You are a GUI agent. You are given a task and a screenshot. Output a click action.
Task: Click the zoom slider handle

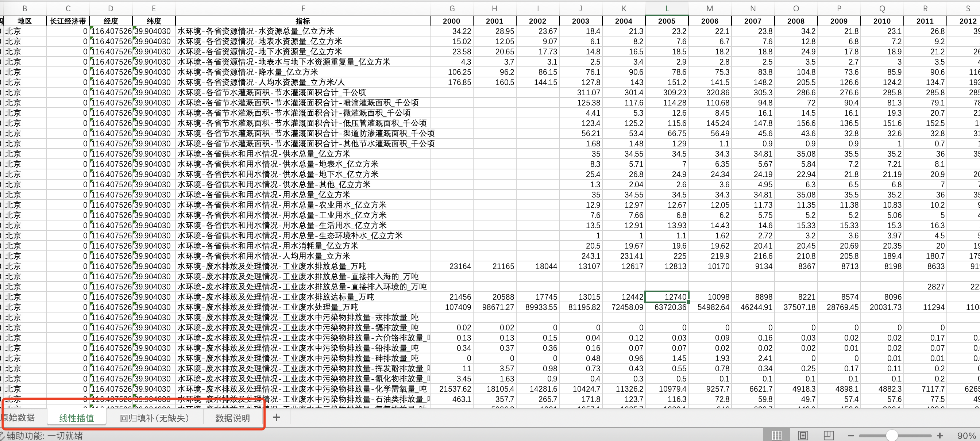coord(891,435)
